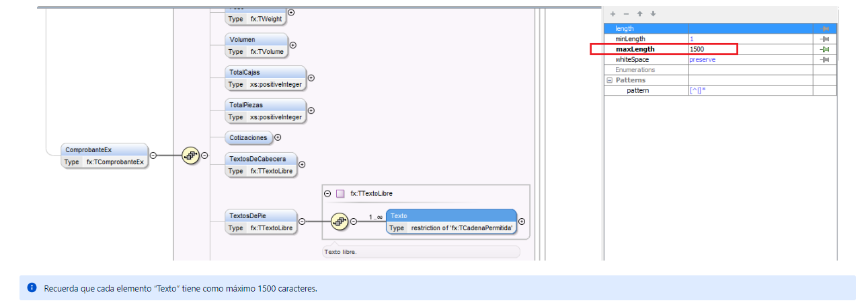Image resolution: width=868 pixels, height=307 pixels.
Task: Click the TTextoLibre sequence compositor icon
Action: [340, 221]
